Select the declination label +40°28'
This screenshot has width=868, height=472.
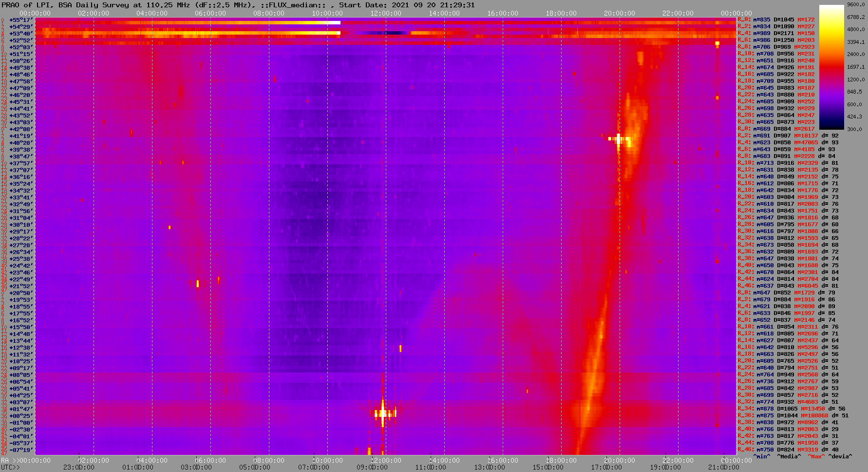pyautogui.click(x=20, y=143)
